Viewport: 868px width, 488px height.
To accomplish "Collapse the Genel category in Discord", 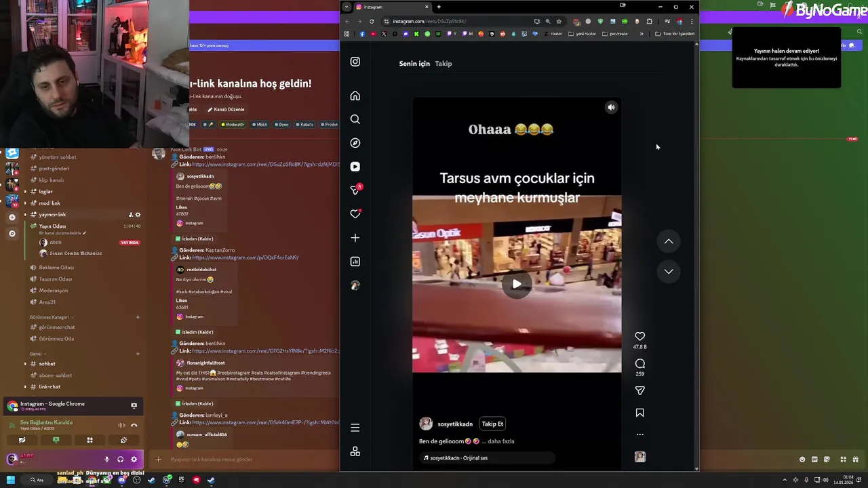I will [x=37, y=354].
